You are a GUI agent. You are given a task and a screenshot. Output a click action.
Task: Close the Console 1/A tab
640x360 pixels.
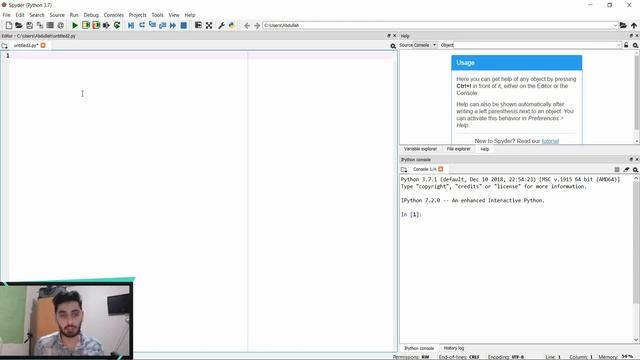pyautogui.click(x=440, y=169)
